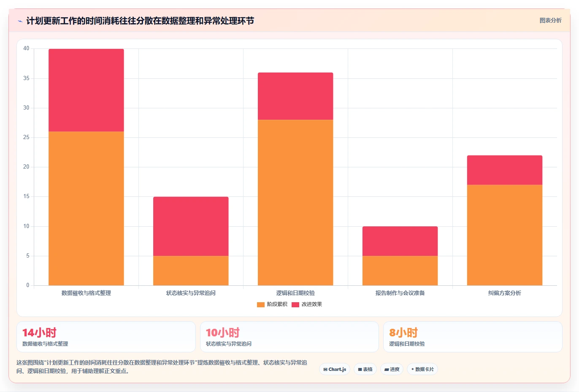
Task: Click the icon inside the 表格 chip
Action: point(360,370)
